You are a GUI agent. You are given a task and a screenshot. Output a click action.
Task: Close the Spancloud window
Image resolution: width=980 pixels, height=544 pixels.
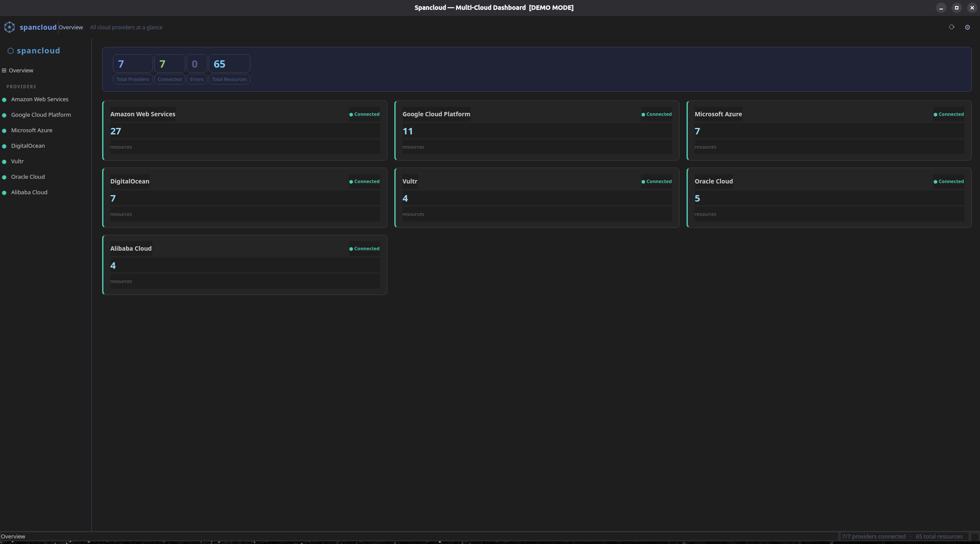(x=972, y=8)
